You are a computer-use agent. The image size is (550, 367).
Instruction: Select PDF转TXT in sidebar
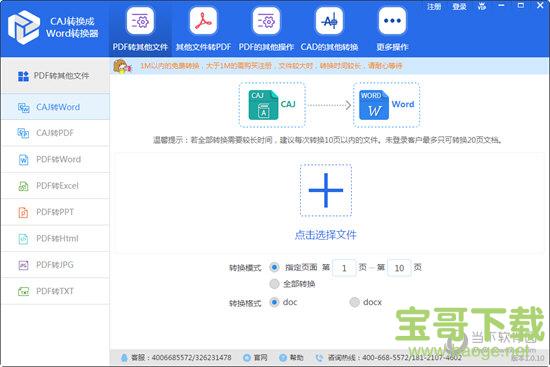(x=55, y=291)
